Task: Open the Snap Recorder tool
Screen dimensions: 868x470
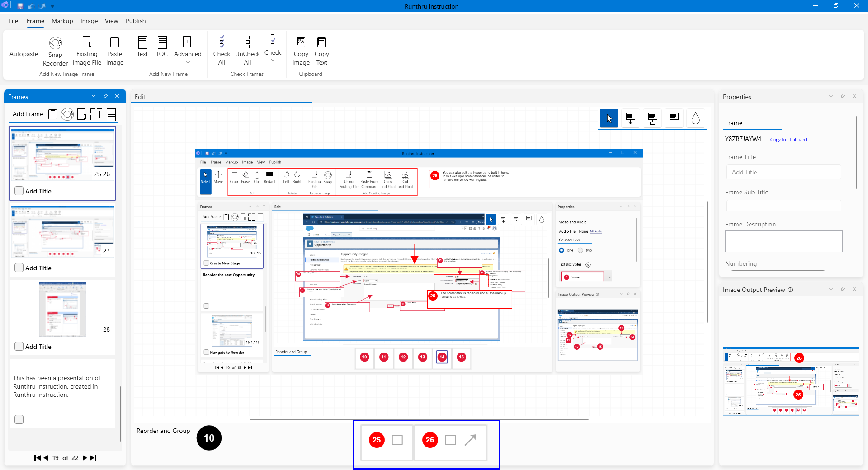Action: (x=55, y=43)
